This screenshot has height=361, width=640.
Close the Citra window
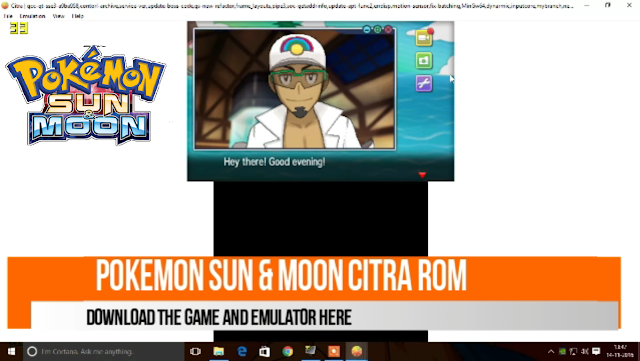point(629,5)
